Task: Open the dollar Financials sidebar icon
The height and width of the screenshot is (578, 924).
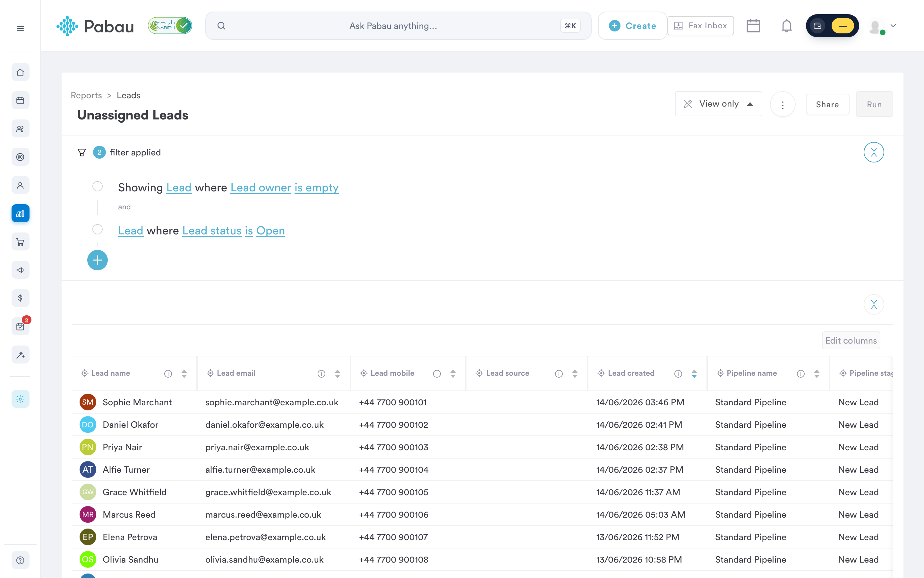Action: pyautogui.click(x=20, y=298)
